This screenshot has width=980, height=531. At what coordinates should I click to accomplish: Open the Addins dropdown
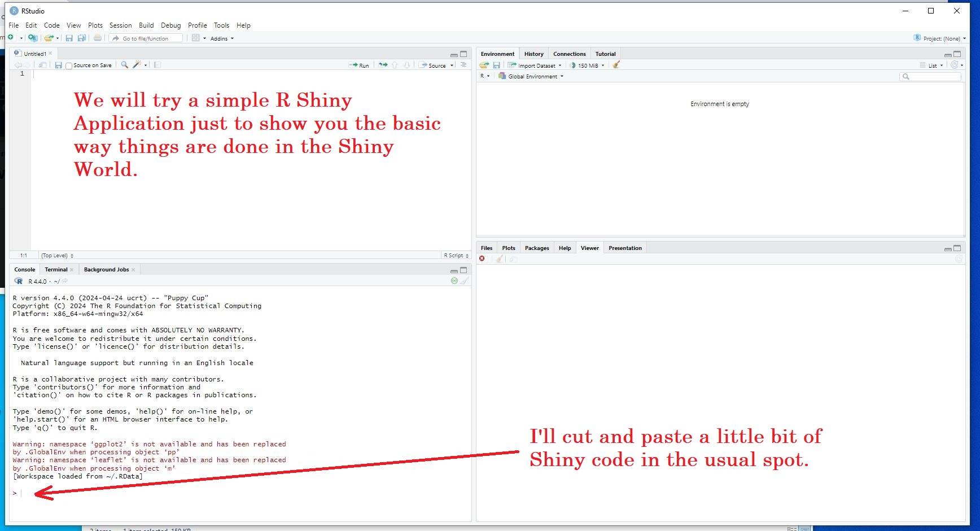click(221, 38)
